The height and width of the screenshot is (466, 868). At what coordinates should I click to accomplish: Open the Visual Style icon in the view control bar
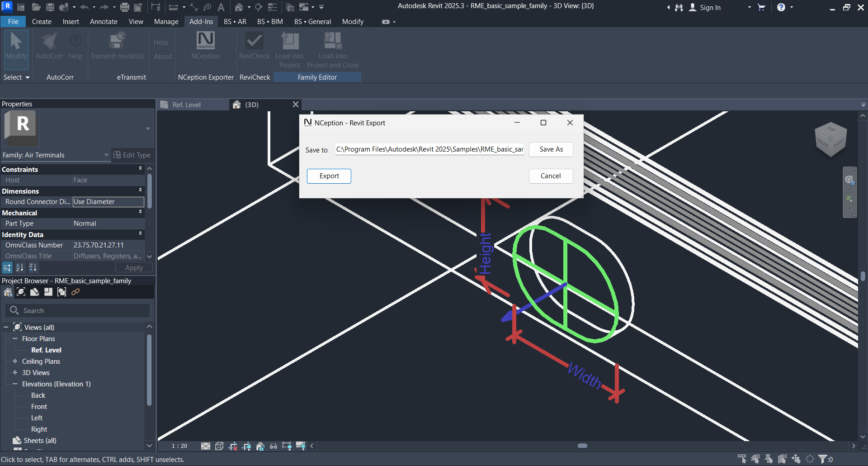click(x=219, y=446)
